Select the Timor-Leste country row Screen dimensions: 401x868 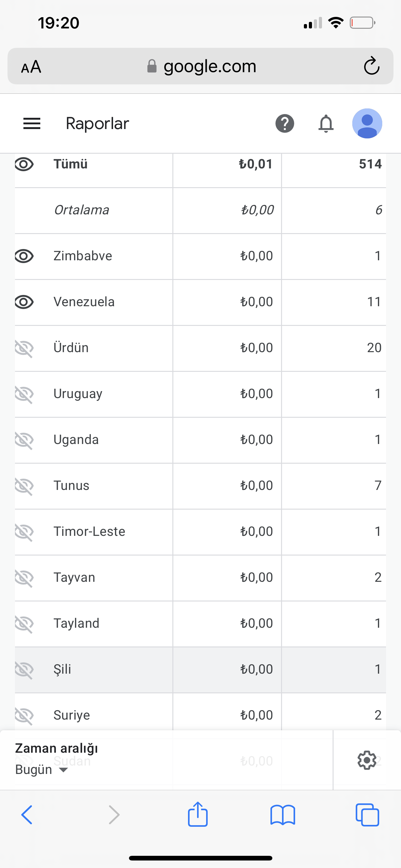(x=200, y=532)
